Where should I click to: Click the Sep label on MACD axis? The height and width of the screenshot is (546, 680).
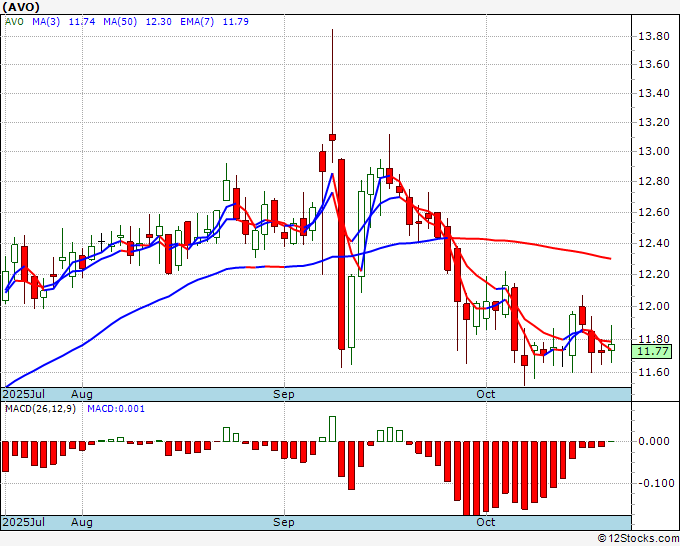click(x=284, y=522)
